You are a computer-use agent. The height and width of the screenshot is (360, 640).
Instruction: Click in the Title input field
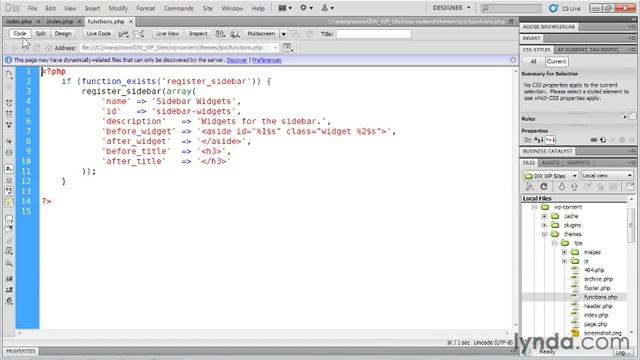[373, 34]
